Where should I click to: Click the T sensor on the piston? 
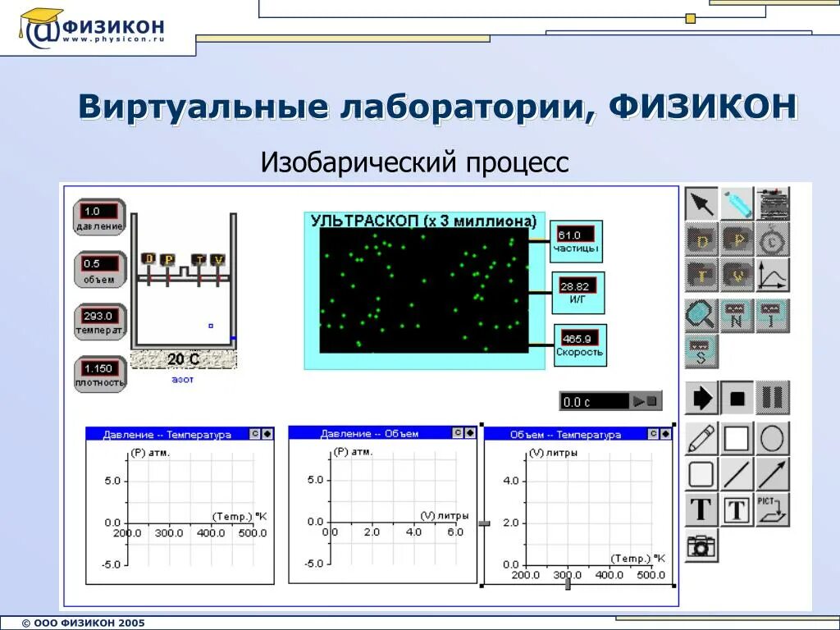tap(200, 260)
